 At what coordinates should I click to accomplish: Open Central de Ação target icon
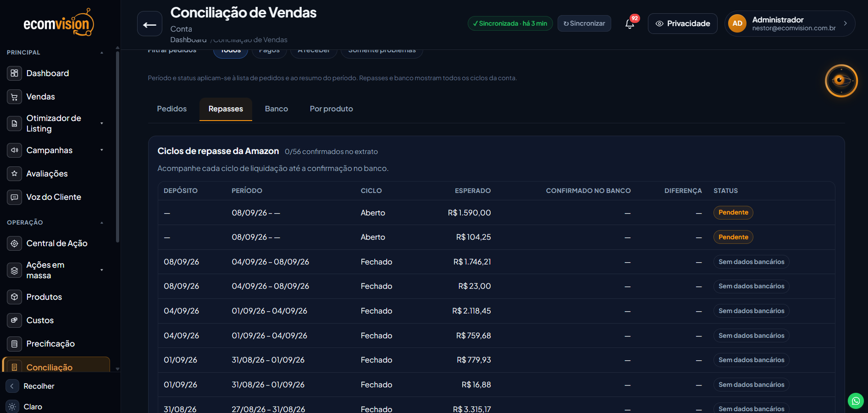pyautogui.click(x=14, y=243)
